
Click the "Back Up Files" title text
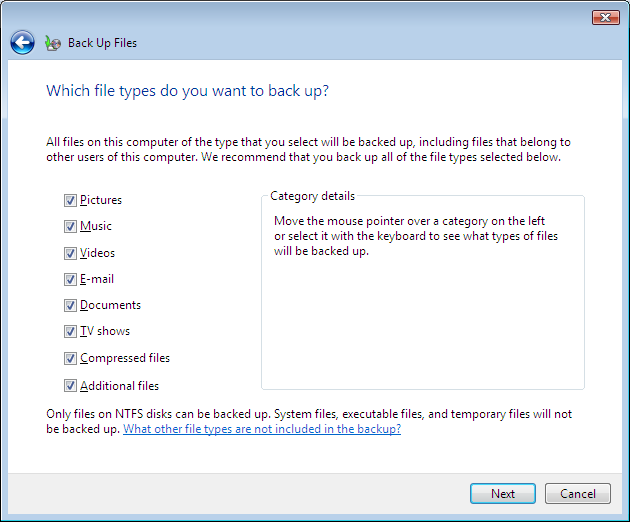coord(102,43)
